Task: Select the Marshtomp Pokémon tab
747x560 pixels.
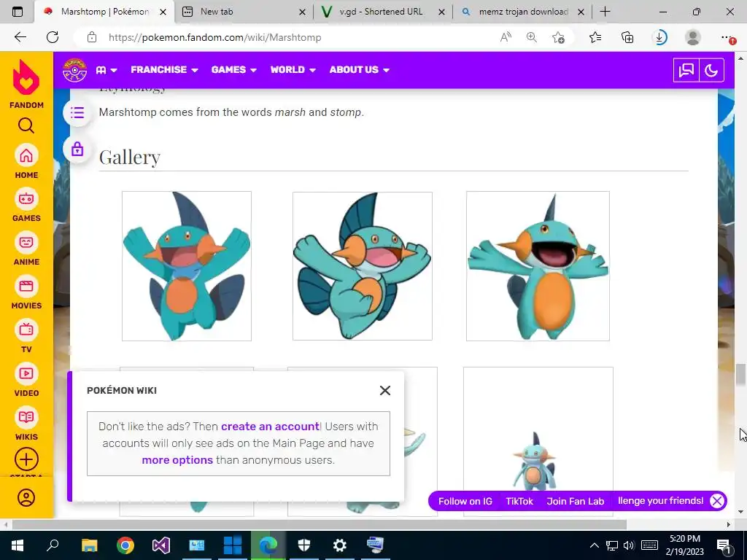Action: point(105,12)
